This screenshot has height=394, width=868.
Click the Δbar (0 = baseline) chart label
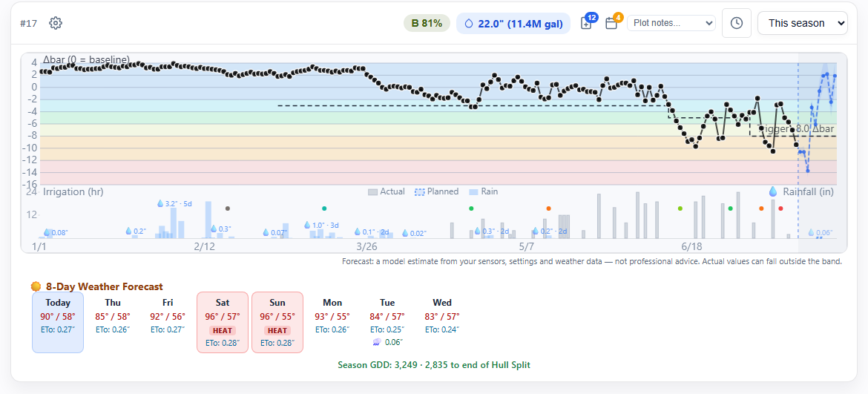pyautogui.click(x=86, y=59)
